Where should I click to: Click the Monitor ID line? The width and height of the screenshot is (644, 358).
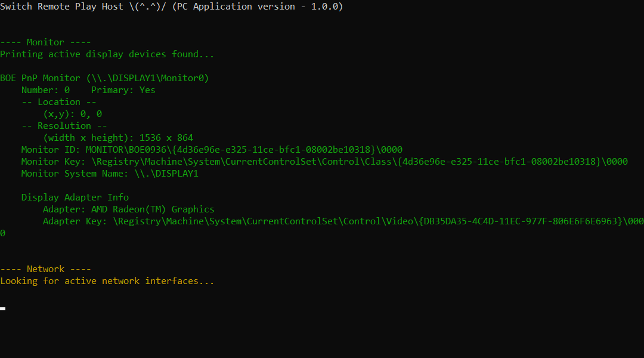[212, 150]
